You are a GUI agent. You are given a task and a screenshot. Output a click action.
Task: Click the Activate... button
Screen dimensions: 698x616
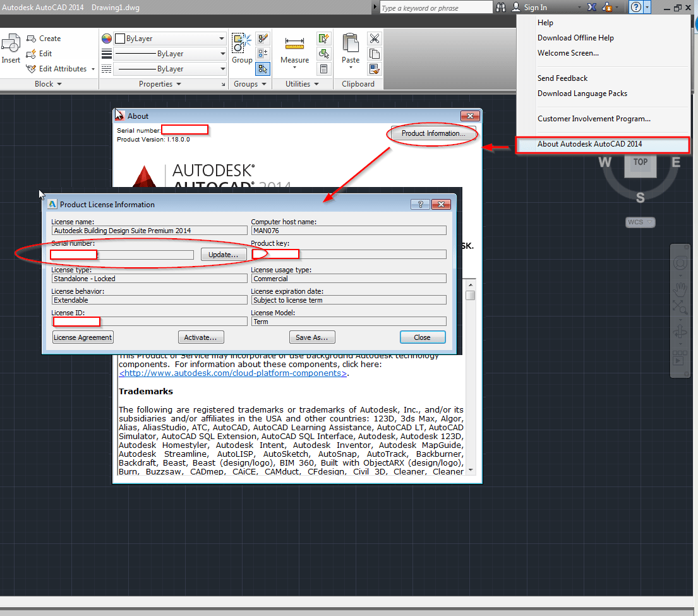200,337
